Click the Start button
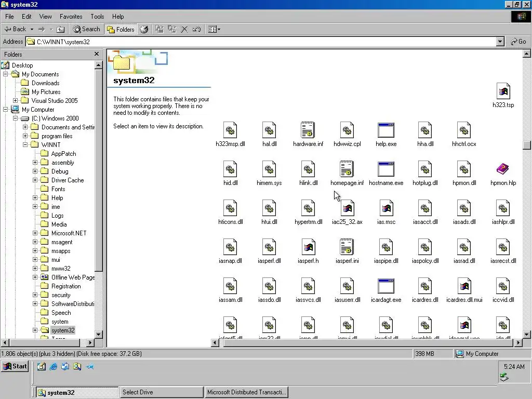This screenshot has height=399, width=532. pyautogui.click(x=15, y=366)
